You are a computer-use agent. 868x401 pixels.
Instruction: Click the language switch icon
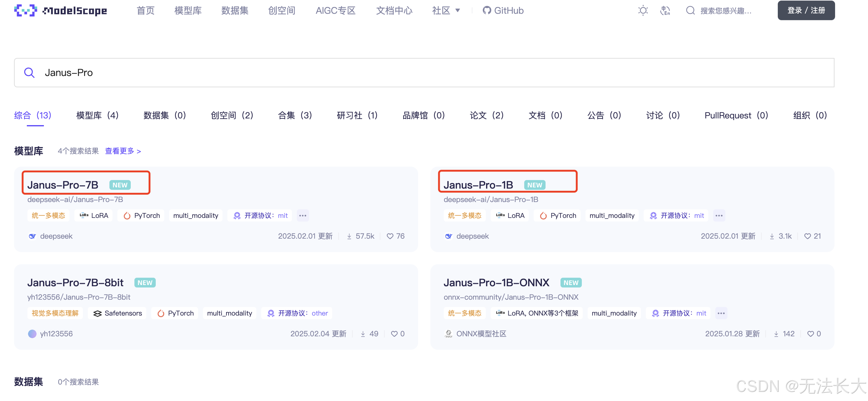tap(664, 10)
